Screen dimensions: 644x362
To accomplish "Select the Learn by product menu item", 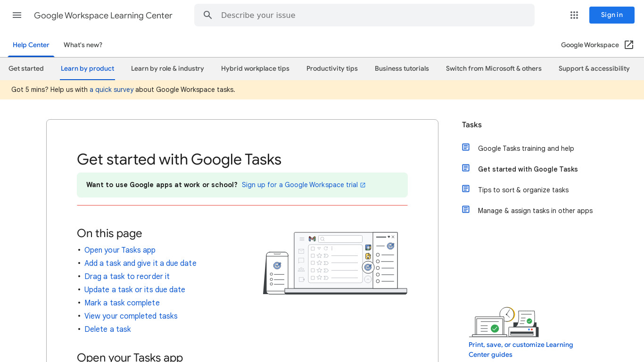I will (88, 68).
